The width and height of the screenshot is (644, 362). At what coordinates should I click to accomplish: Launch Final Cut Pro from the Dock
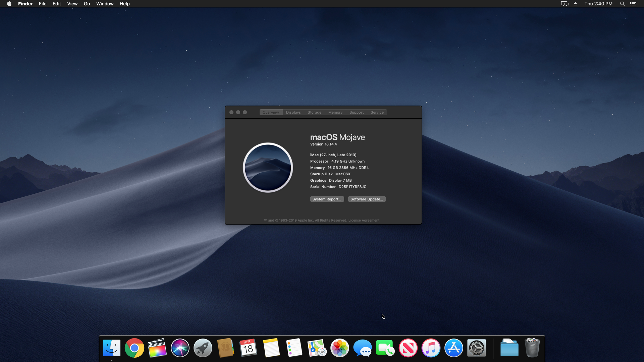pos(157,348)
